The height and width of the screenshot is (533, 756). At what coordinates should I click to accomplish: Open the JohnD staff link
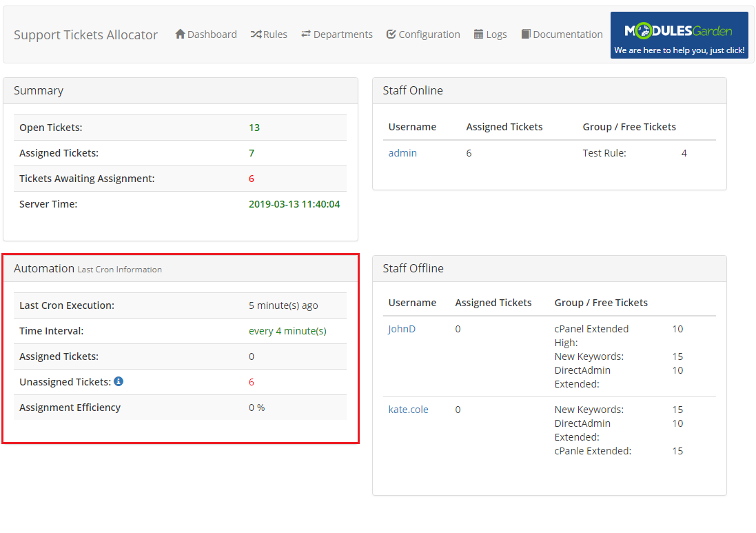tap(402, 329)
